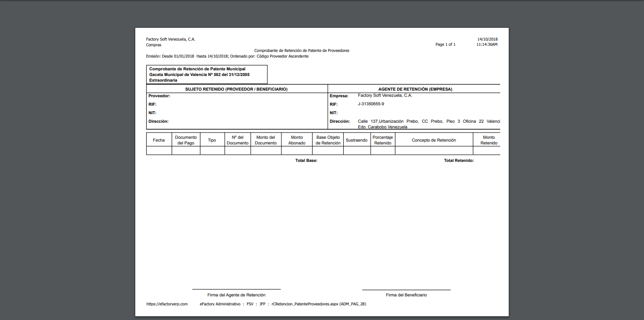Select the Fecha column header
The height and width of the screenshot is (320, 644).
pyautogui.click(x=158, y=139)
